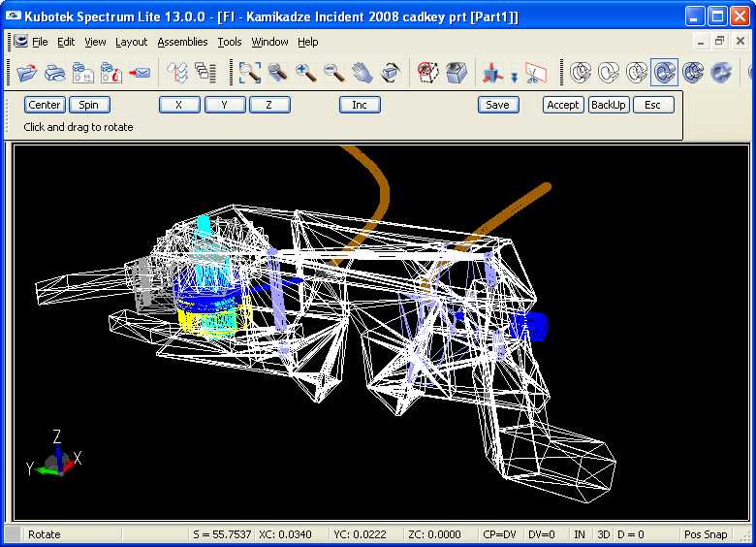Click the Accept button
The width and height of the screenshot is (756, 547).
tap(562, 105)
